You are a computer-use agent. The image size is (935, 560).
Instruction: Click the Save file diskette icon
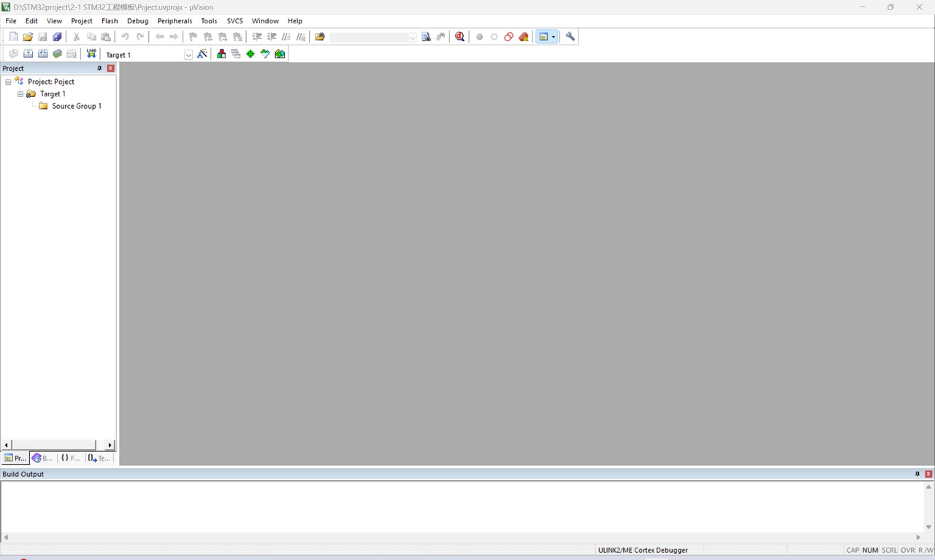tap(42, 37)
